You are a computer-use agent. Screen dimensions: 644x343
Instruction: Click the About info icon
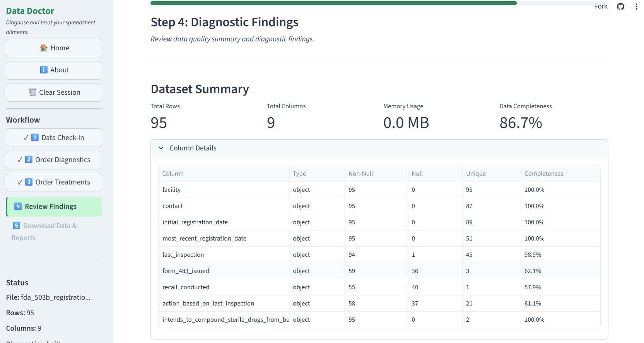click(44, 70)
